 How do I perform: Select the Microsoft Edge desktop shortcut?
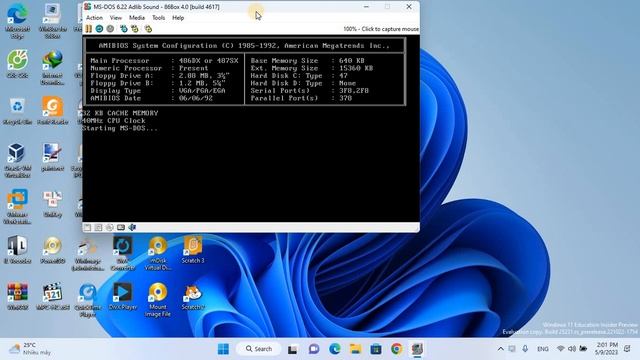tap(17, 22)
